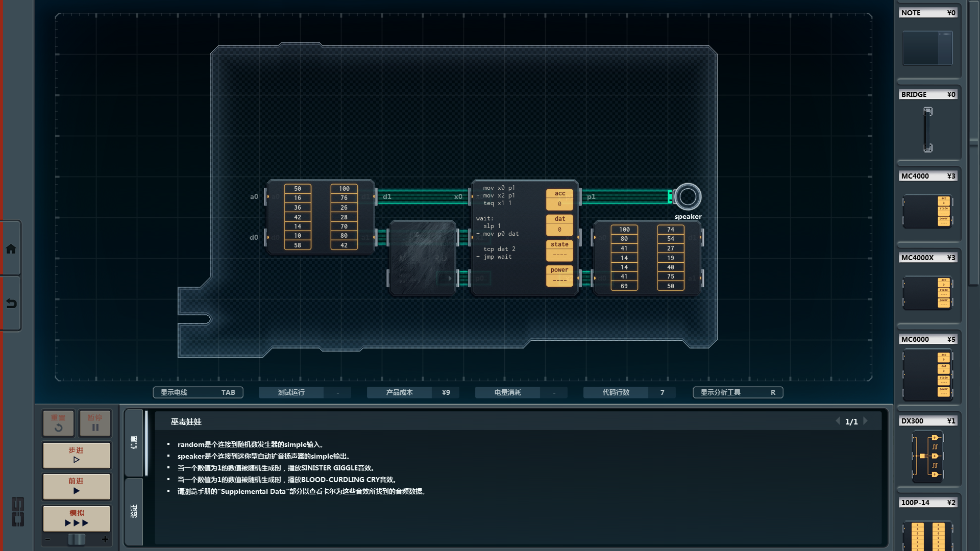This screenshot has height=551, width=980.
Task: Click the advance (前进) play button
Action: point(77,486)
